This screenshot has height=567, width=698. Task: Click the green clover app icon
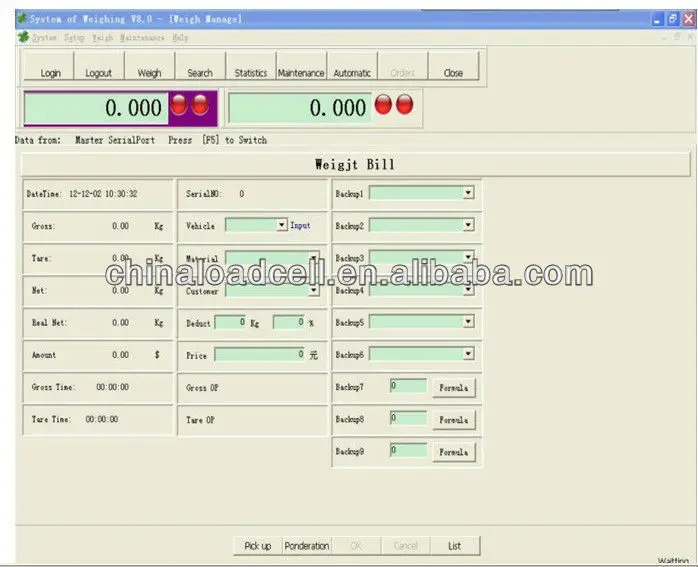(22, 19)
